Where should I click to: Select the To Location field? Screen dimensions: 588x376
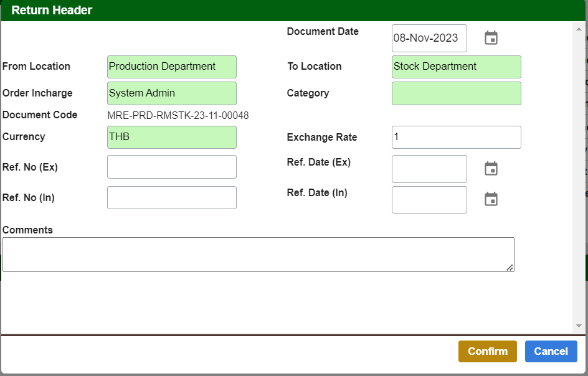pyautogui.click(x=457, y=67)
